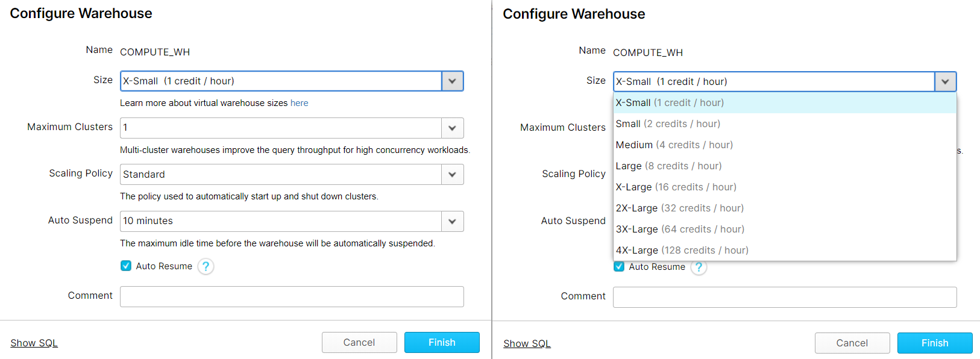
Task: Open the Scaling Policy dropdown arrow
Action: tap(452, 174)
